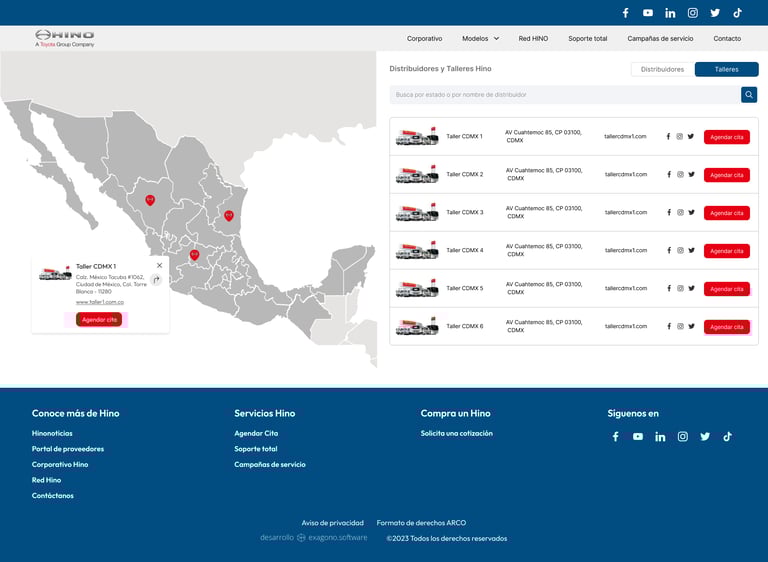Open LinkedIn icon in footer Síguenos en
Viewport: 768px width, 562px height.
tap(660, 437)
